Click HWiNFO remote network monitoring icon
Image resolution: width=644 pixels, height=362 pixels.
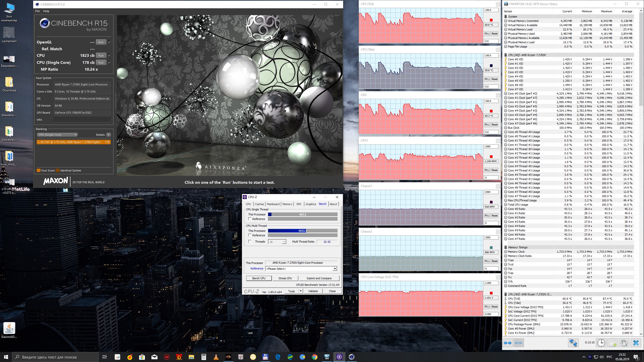pyautogui.click(x=573, y=343)
